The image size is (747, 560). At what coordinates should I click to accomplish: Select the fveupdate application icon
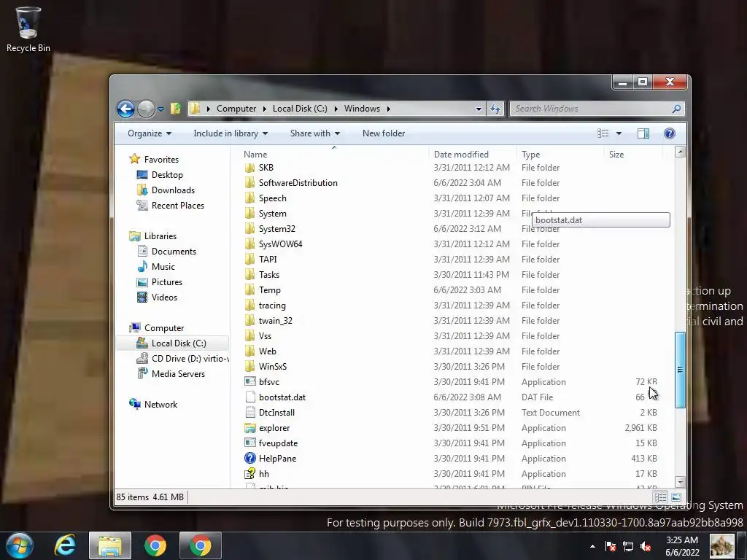click(x=249, y=443)
